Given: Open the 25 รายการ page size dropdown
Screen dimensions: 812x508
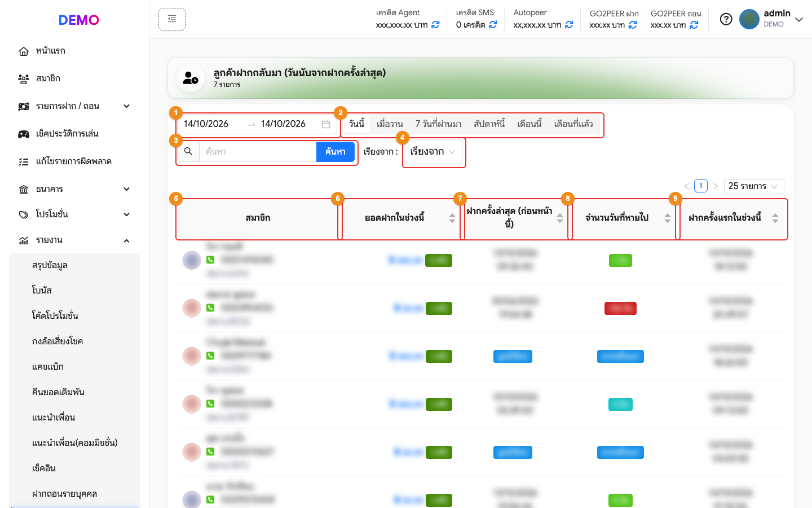Looking at the screenshot, I should click(x=754, y=186).
